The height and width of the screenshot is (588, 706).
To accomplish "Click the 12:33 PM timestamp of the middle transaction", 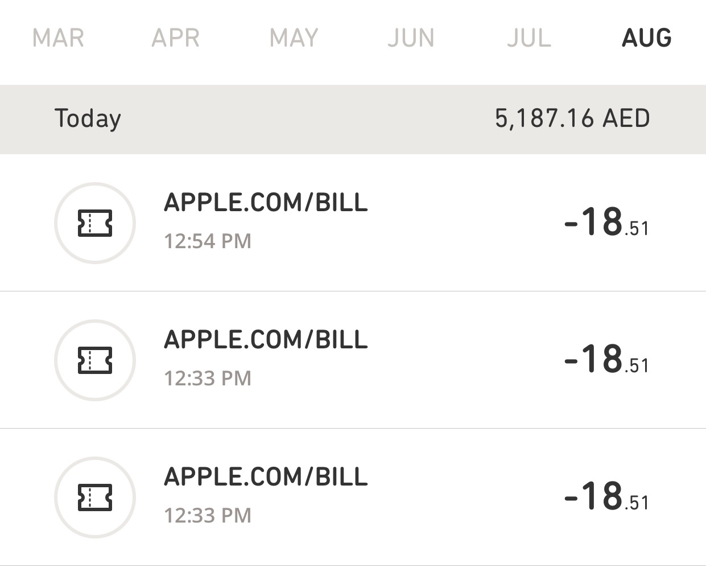I will [x=208, y=379].
